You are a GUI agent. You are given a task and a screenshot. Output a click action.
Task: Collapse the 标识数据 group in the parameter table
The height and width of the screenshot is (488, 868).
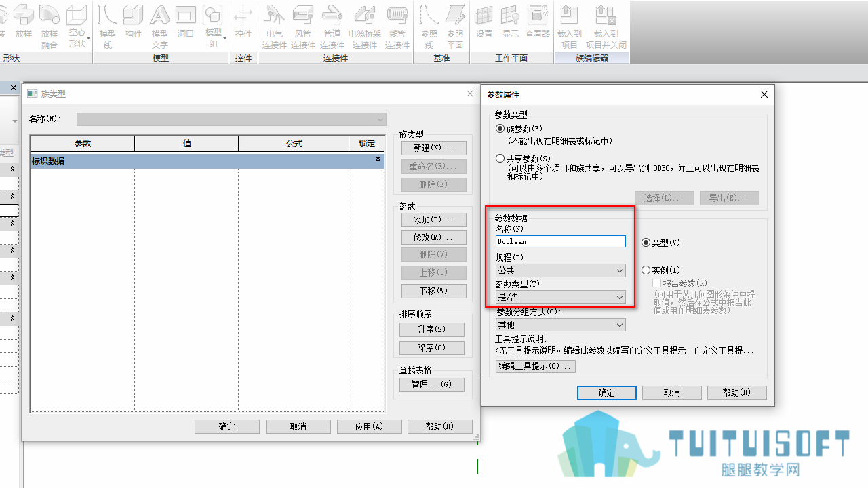378,160
